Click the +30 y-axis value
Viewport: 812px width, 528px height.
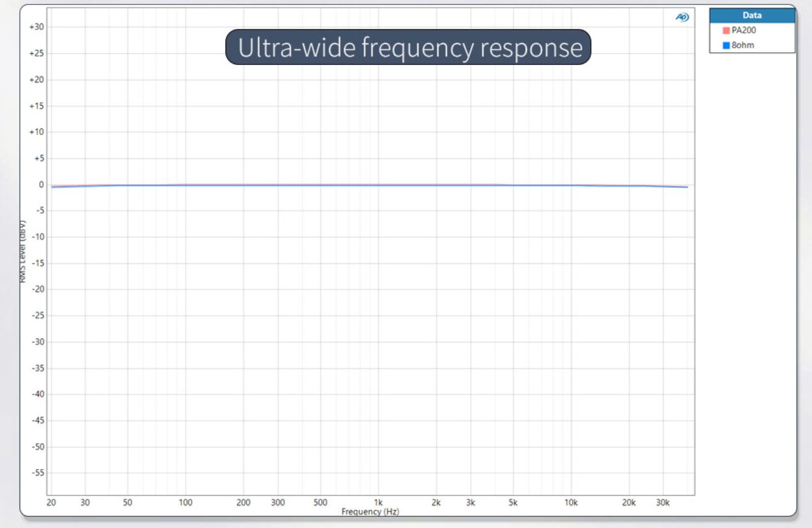click(x=37, y=27)
